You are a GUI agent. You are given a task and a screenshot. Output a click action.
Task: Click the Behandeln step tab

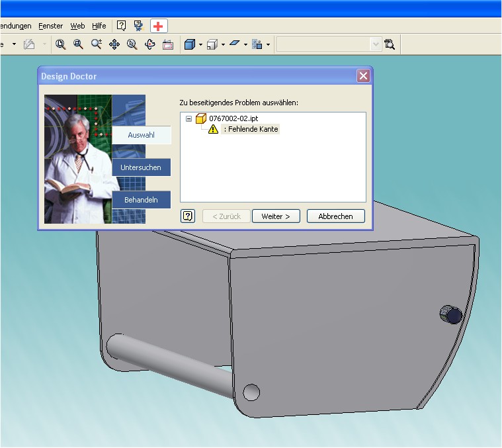(x=141, y=200)
